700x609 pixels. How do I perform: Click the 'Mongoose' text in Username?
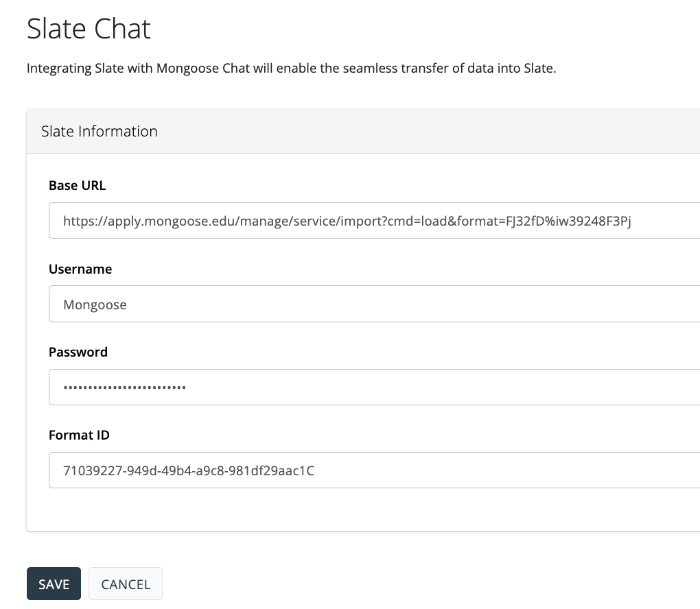tap(95, 304)
